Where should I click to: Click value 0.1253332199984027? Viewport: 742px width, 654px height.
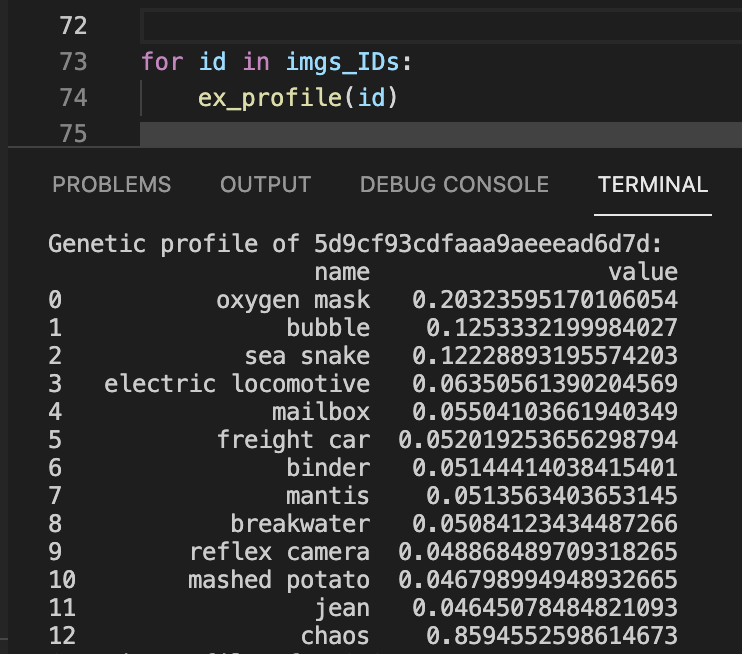[x=552, y=328]
